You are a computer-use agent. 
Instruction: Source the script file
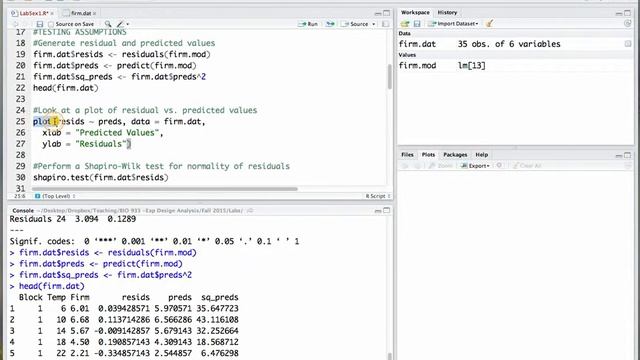point(355,24)
